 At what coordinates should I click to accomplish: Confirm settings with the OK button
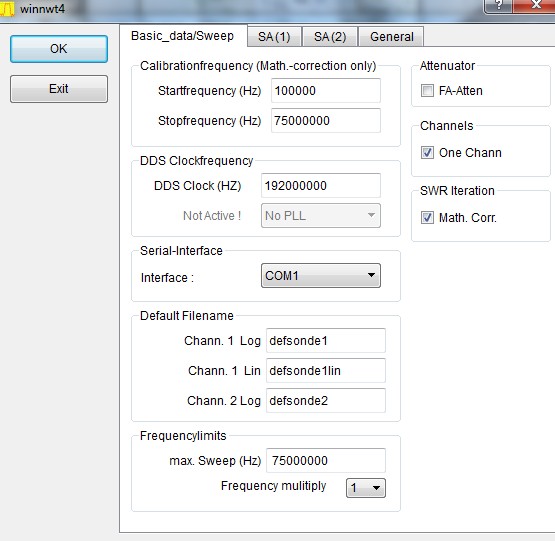coord(59,49)
